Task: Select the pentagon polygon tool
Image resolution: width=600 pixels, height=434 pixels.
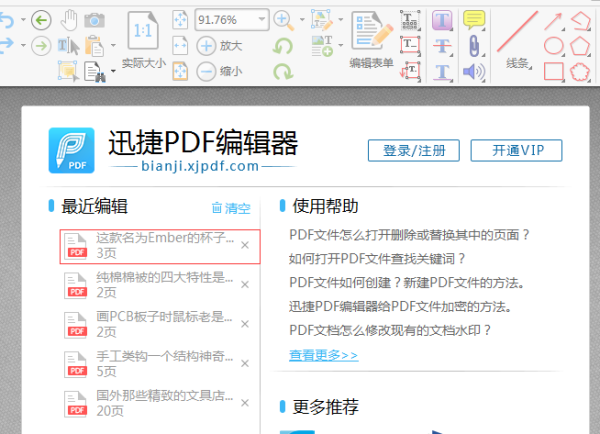Action: pyautogui.click(x=580, y=46)
